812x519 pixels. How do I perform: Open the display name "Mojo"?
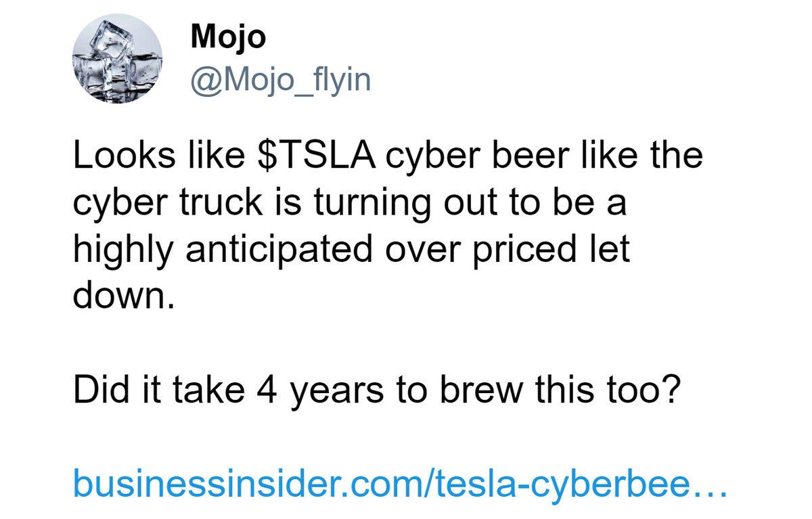[x=228, y=37]
